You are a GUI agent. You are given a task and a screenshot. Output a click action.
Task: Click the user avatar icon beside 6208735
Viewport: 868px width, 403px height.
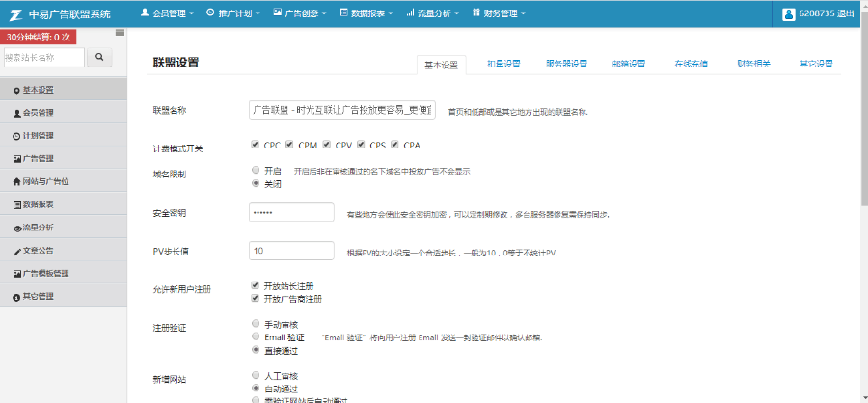(788, 13)
